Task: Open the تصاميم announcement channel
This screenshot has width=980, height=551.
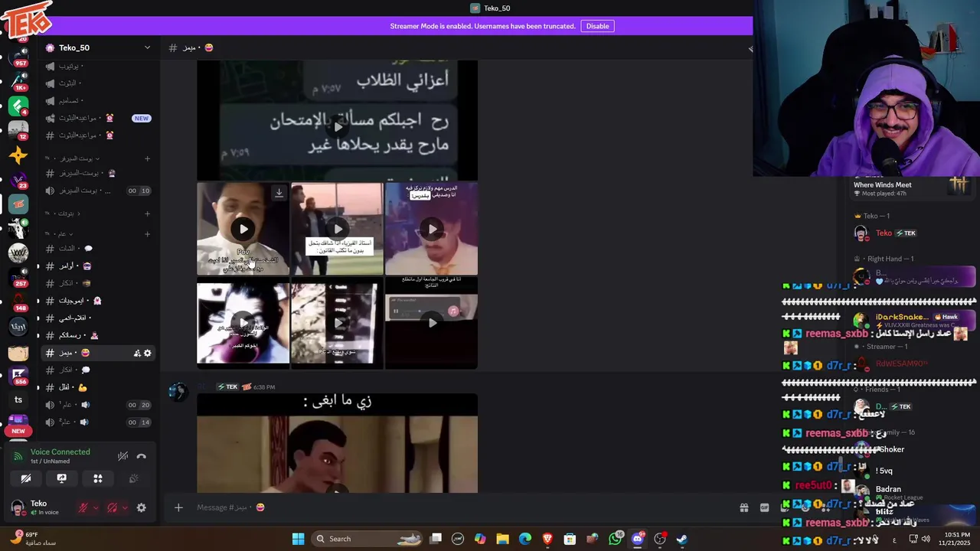Action: pyautogui.click(x=98, y=100)
